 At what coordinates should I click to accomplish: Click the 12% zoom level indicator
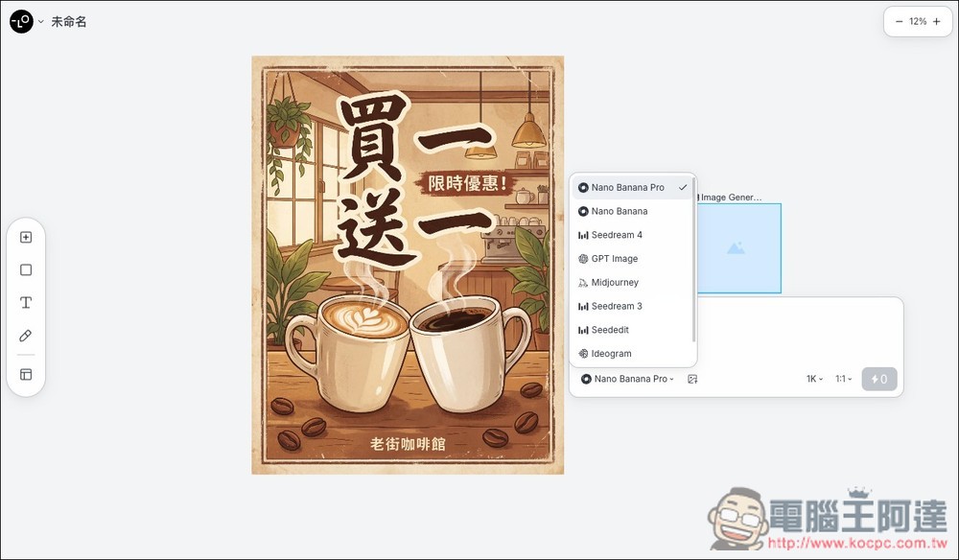[918, 21]
